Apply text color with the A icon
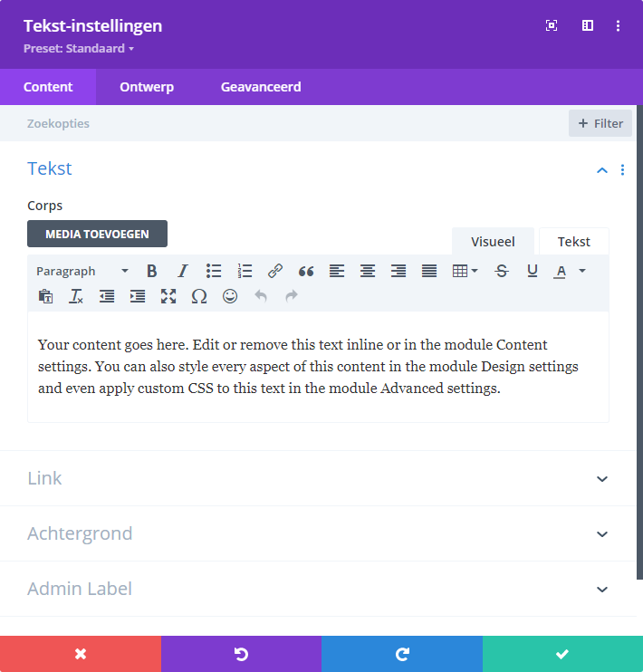The width and height of the screenshot is (643, 672). pyautogui.click(x=561, y=271)
